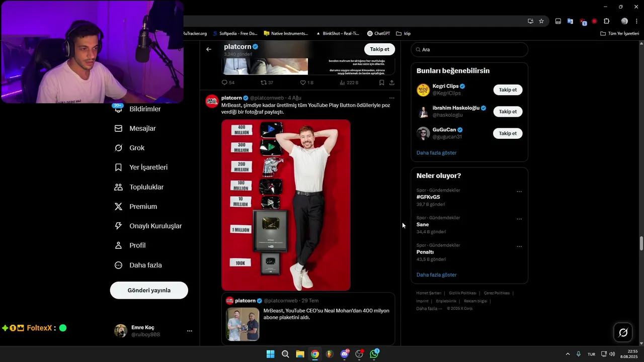Image resolution: width=644 pixels, height=362 pixels.
Task: Open more options on the MrBeast tweet
Action: click(x=392, y=98)
